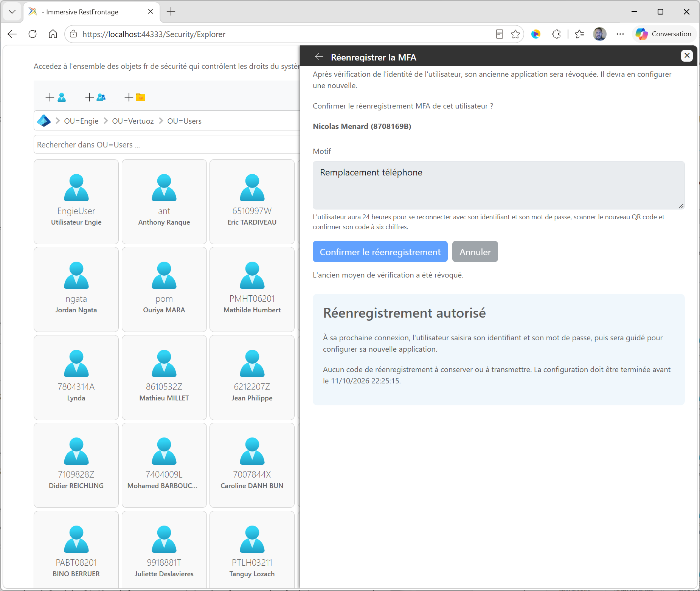Open Tanguy Lozach user card
700x591 pixels.
click(x=252, y=550)
